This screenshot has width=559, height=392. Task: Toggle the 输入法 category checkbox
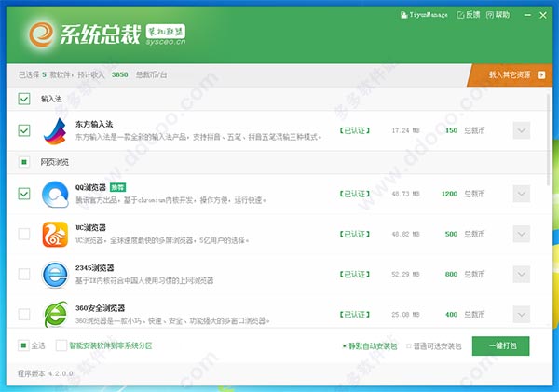24,99
